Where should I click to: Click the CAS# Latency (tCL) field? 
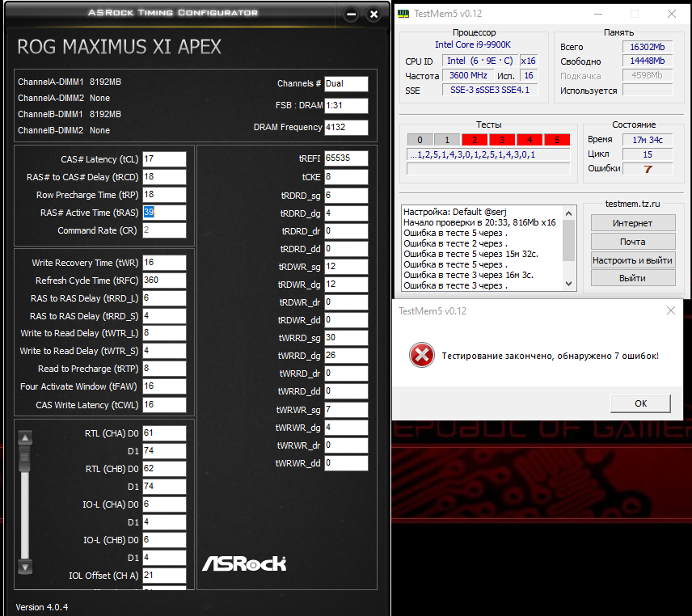pyautogui.click(x=164, y=159)
